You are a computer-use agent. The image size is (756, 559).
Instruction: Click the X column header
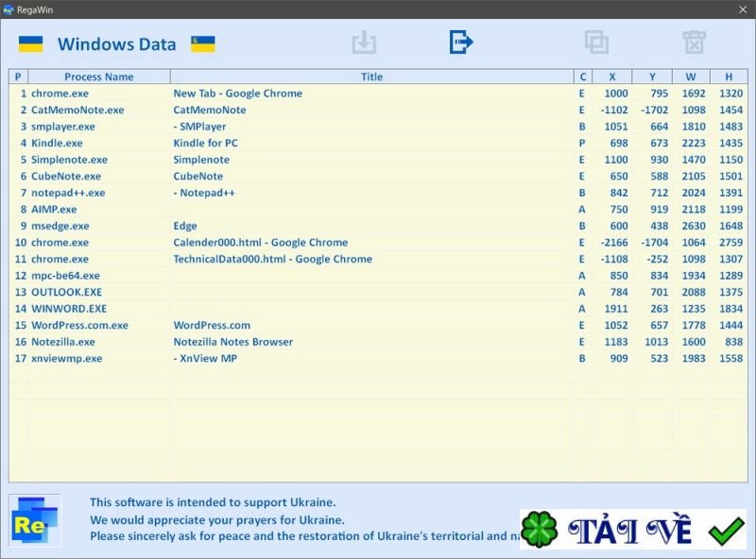[611, 76]
